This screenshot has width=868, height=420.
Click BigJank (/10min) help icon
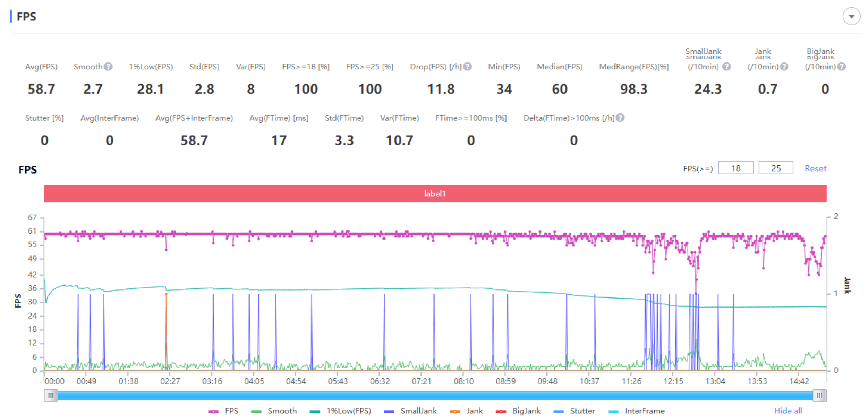(841, 67)
